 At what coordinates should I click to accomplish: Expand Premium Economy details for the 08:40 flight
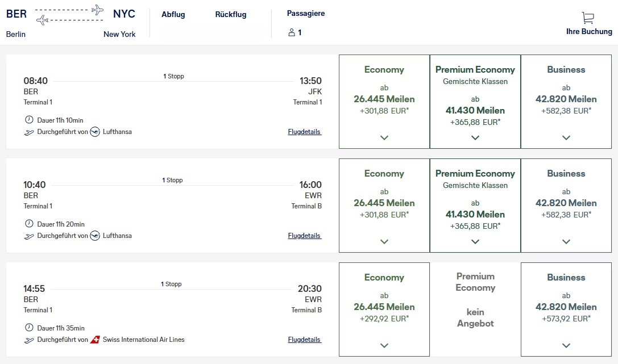coord(475,137)
